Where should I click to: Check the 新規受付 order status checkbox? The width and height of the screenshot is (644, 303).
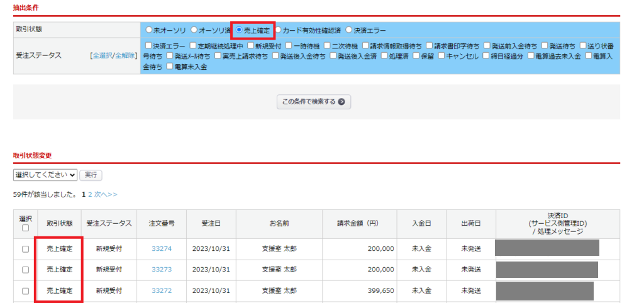pyautogui.click(x=250, y=46)
